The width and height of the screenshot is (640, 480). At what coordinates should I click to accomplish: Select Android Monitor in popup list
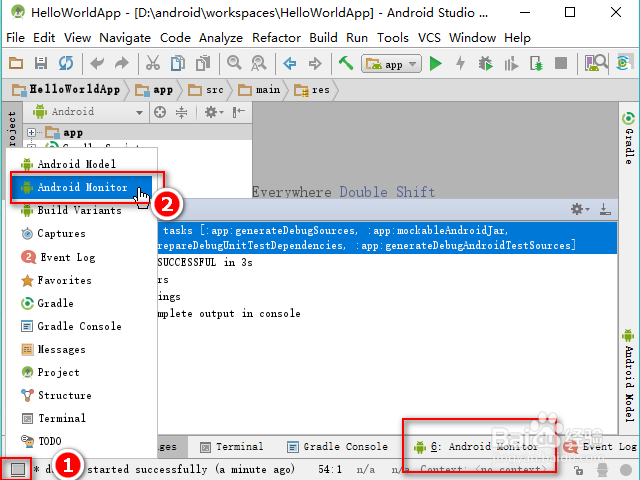pyautogui.click(x=82, y=187)
